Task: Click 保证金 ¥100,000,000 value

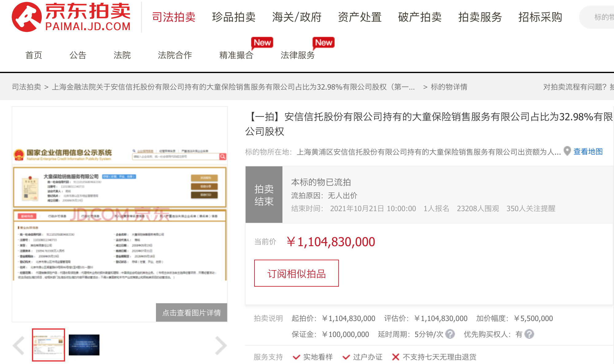Action: coord(345,334)
